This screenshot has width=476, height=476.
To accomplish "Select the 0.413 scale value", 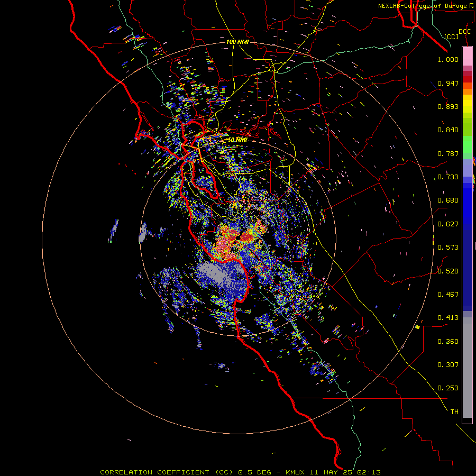I will 448,318.
